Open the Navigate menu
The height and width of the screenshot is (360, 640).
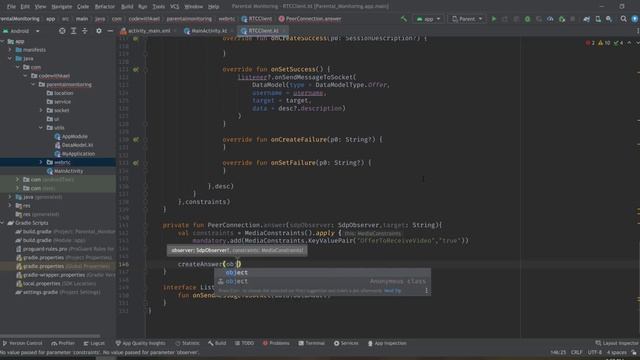click(62, 7)
